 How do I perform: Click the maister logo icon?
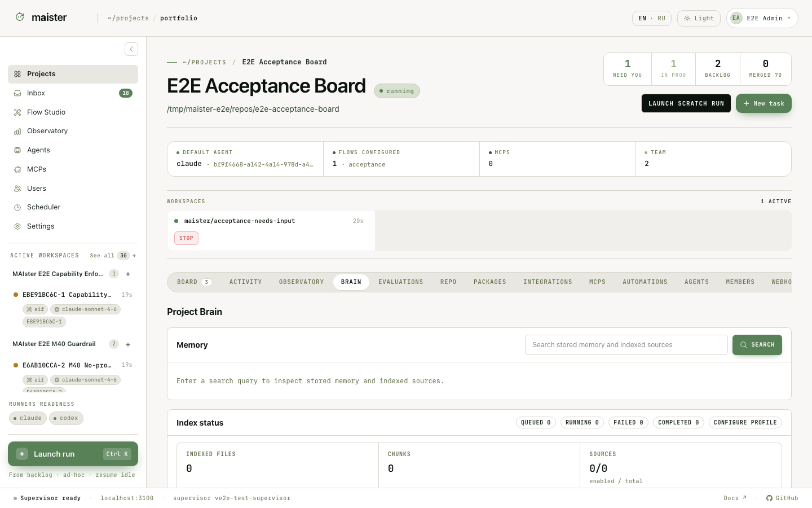[20, 17]
